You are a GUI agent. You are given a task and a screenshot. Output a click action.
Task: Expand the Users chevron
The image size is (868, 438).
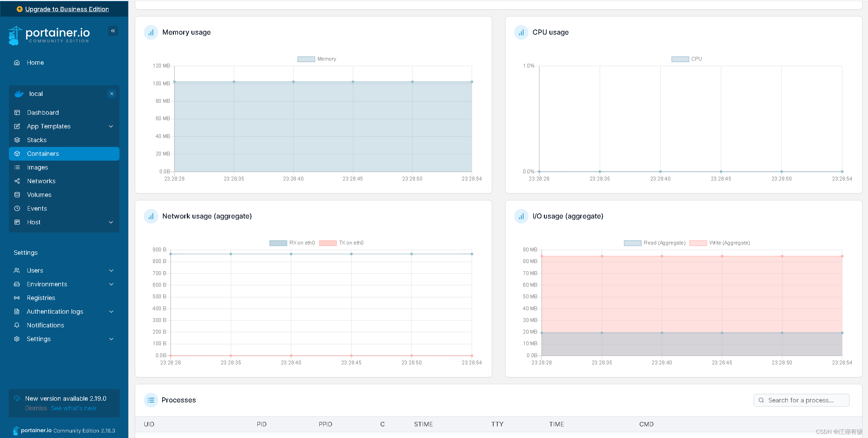111,271
